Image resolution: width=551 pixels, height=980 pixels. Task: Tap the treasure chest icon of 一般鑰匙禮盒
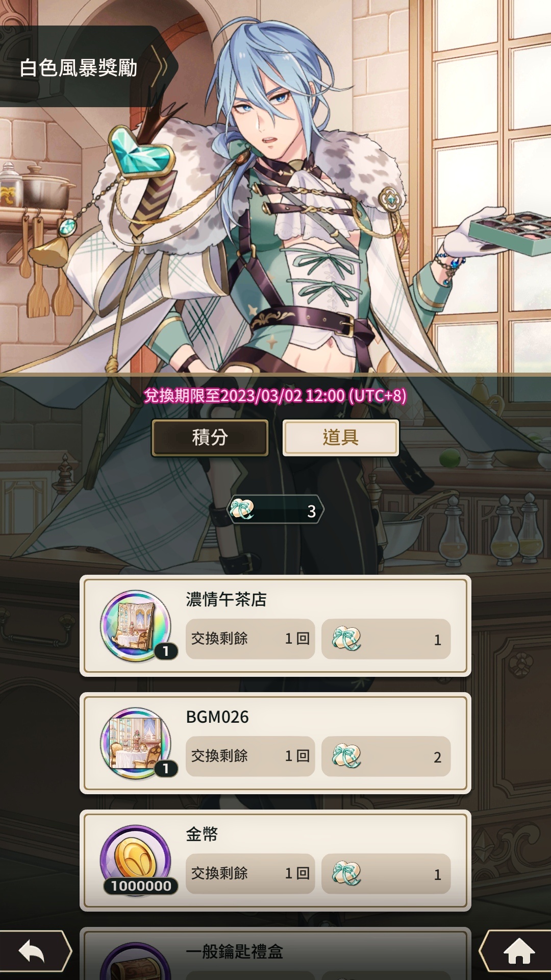coord(135,962)
